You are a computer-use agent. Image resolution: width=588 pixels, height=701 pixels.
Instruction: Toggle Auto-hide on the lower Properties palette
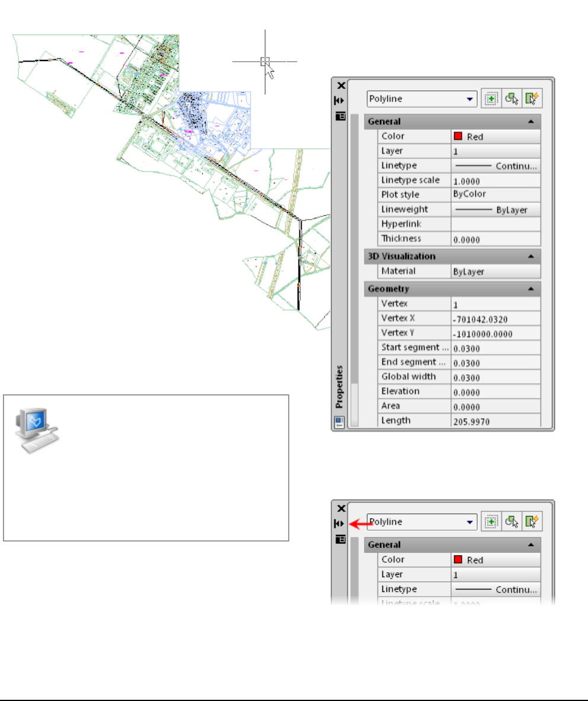point(339,524)
